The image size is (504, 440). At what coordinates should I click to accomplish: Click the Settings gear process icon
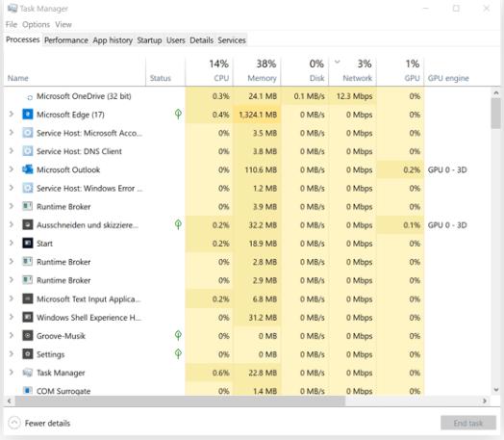pyautogui.click(x=27, y=354)
